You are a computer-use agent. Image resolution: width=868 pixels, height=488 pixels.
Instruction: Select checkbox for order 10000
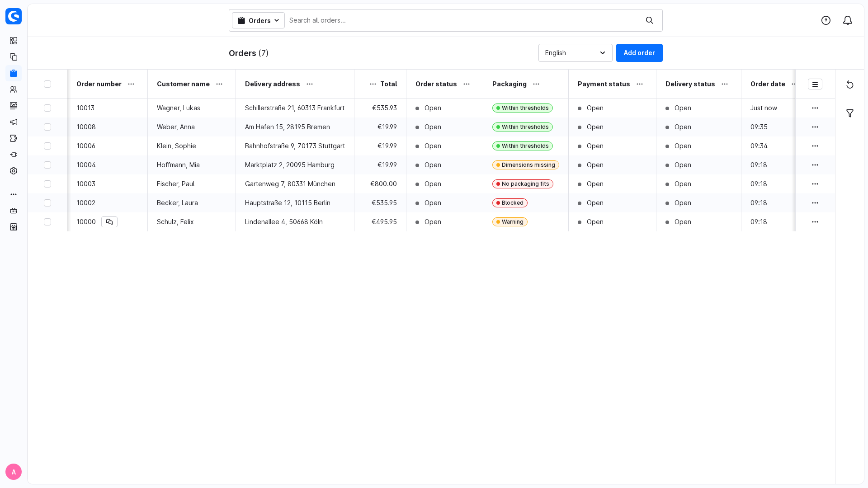click(x=47, y=222)
